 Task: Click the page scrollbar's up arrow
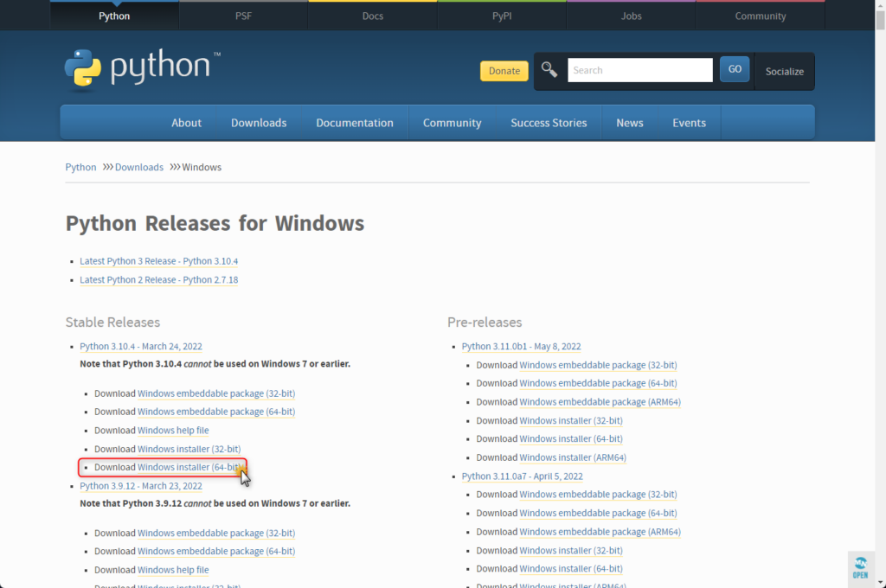click(x=880, y=4)
